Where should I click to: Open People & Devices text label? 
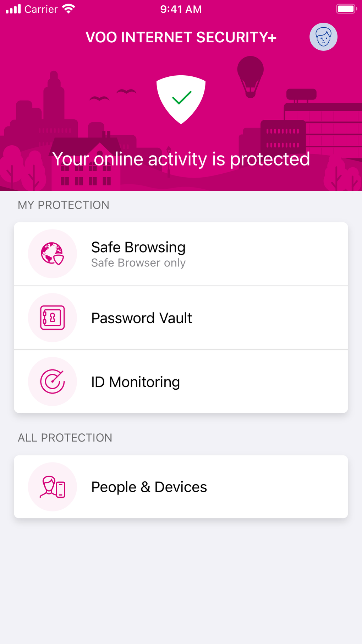coord(149,487)
